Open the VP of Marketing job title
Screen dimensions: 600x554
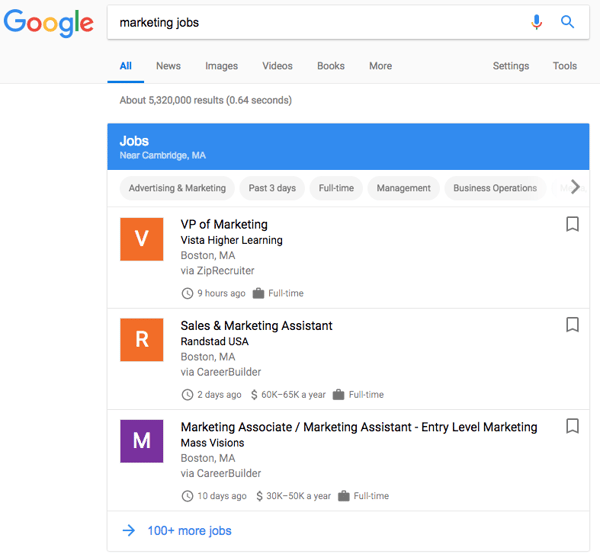(x=224, y=224)
